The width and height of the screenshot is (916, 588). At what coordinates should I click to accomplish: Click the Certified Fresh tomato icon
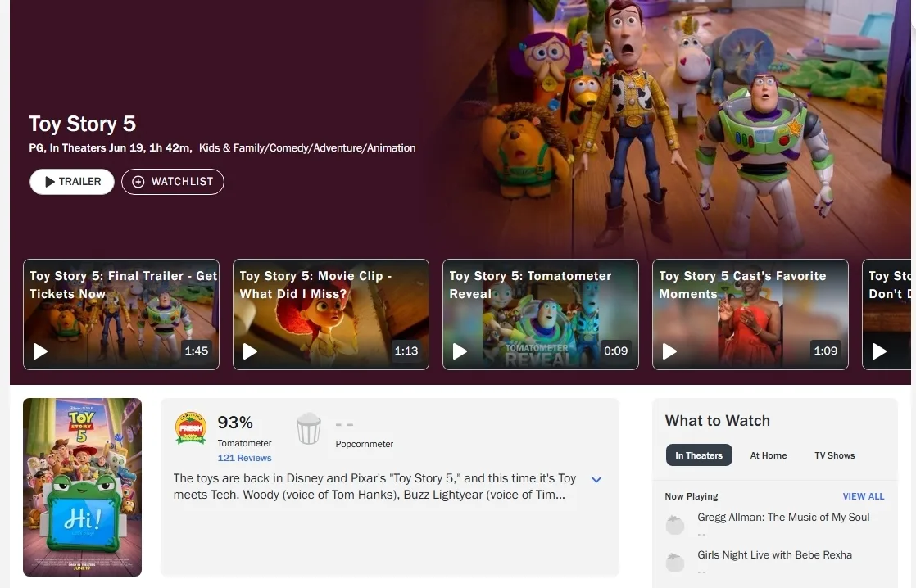click(x=190, y=428)
